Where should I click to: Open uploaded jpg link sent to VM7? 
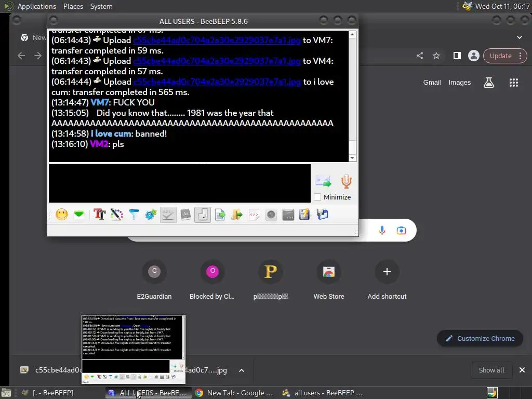click(x=217, y=41)
